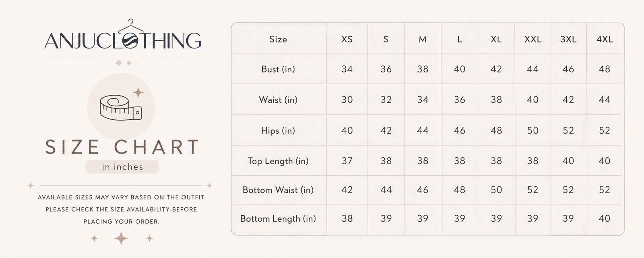644x258 pixels.
Task: Click the 'Top Length (in)' row label
Action: (278, 161)
